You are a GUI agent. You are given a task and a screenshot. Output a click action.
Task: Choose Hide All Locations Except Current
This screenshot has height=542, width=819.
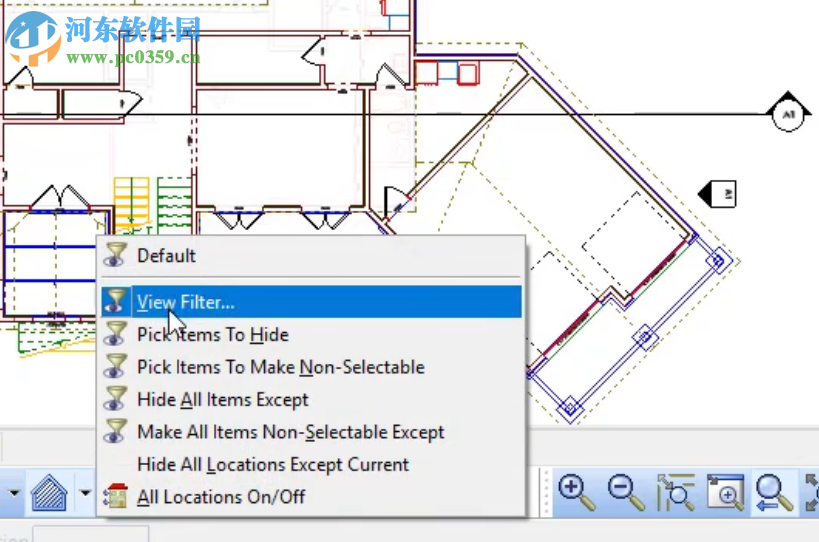[311, 464]
